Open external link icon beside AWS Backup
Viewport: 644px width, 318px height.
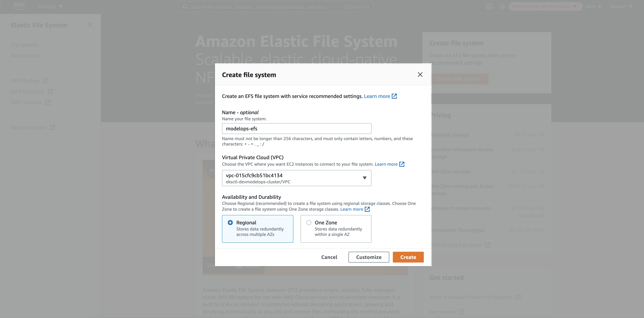pos(46,81)
